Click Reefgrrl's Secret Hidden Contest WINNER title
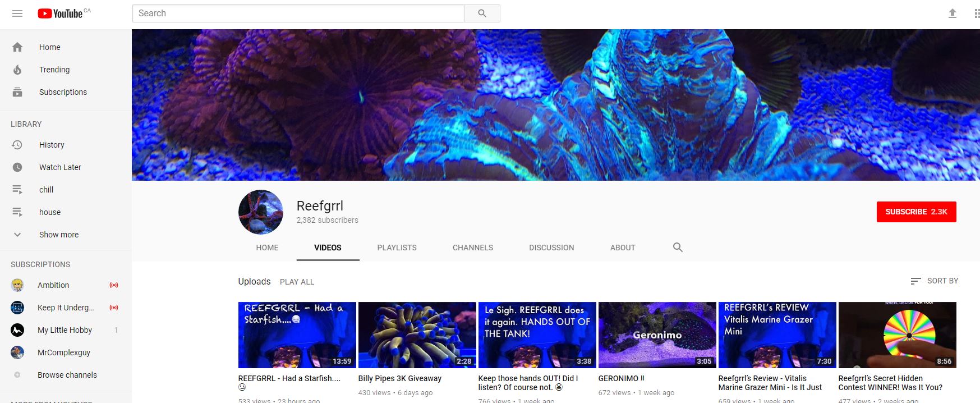 pos(890,383)
